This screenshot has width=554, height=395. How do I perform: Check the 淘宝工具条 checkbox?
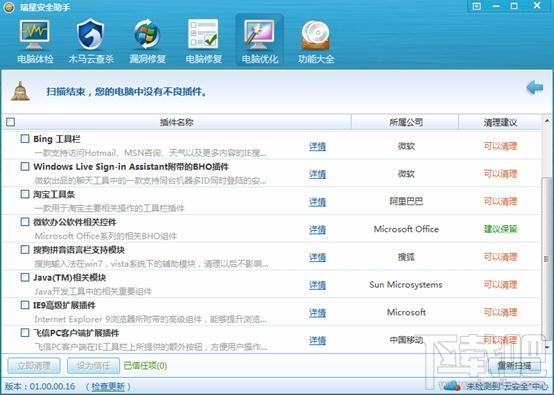(25, 194)
